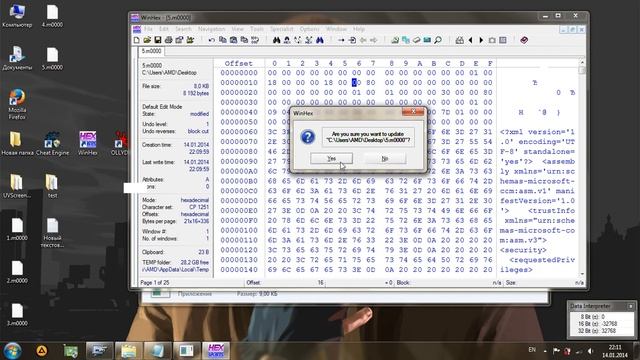Open the Windows Start menu
The image size is (640, 360).
point(12,351)
